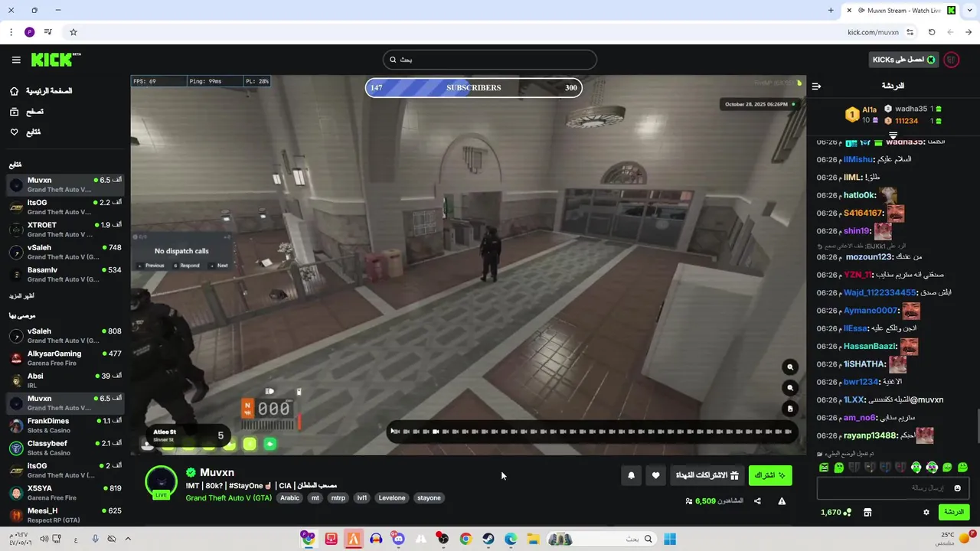The image size is (980, 551).
Task: Click the kick.com/muvxn address bar
Action: [873, 32]
